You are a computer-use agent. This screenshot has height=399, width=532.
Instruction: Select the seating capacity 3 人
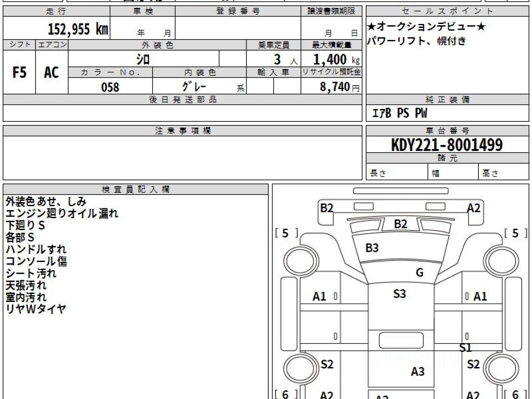click(286, 59)
